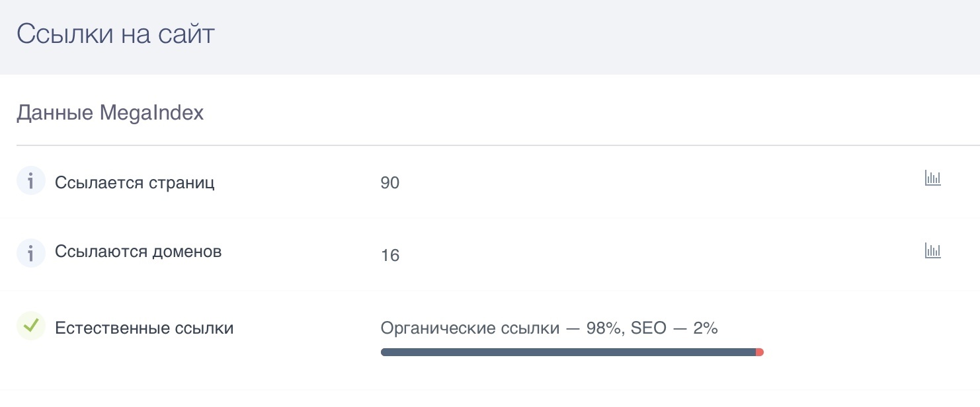Image resolution: width=980 pixels, height=407 pixels.
Task: Click the 2% SEO share figure
Action: (705, 328)
